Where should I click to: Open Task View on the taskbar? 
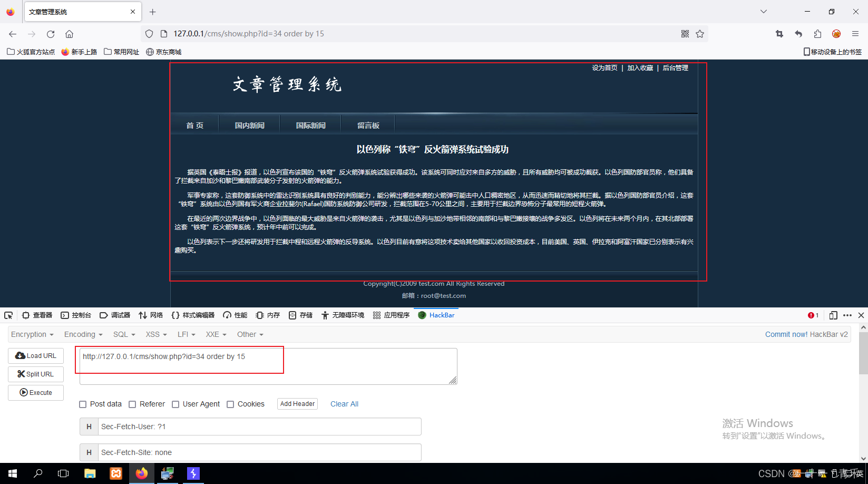click(63, 473)
